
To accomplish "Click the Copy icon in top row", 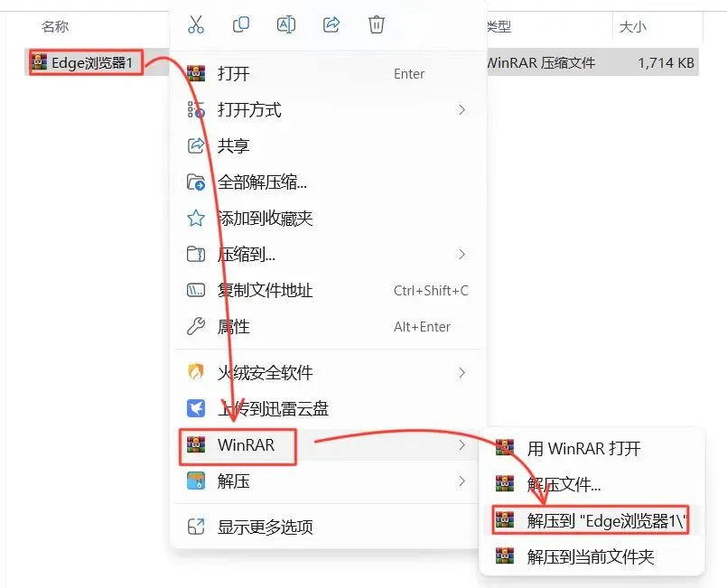I will click(x=240, y=24).
